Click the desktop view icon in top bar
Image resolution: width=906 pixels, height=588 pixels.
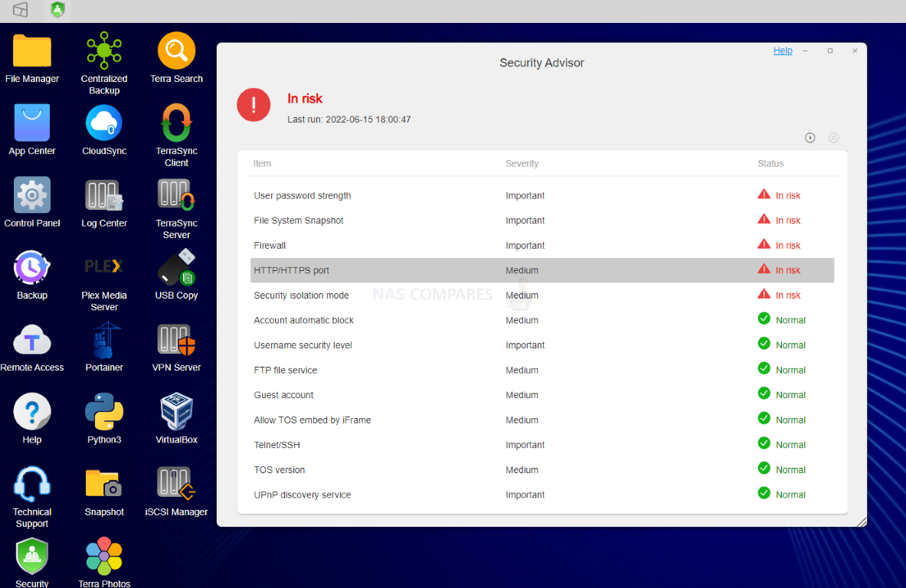20,10
